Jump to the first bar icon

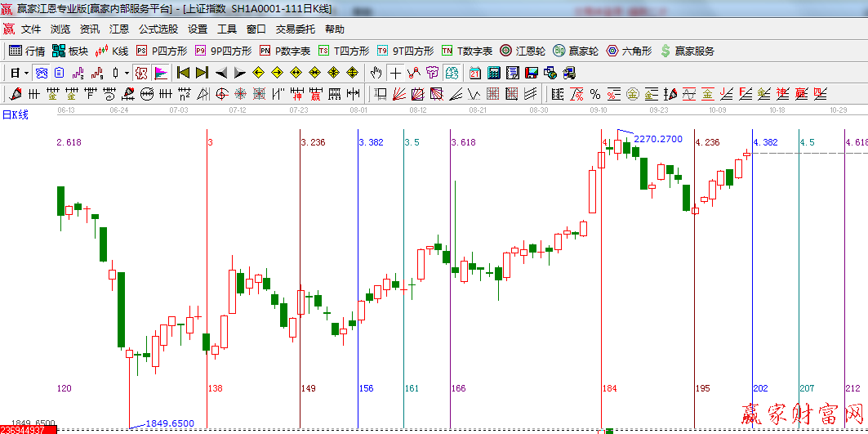coord(183,73)
